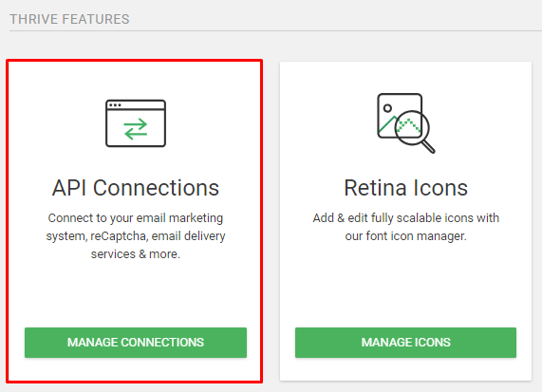Click the three dots in browser window icon
This screenshot has width=542, height=392.
tap(115, 105)
